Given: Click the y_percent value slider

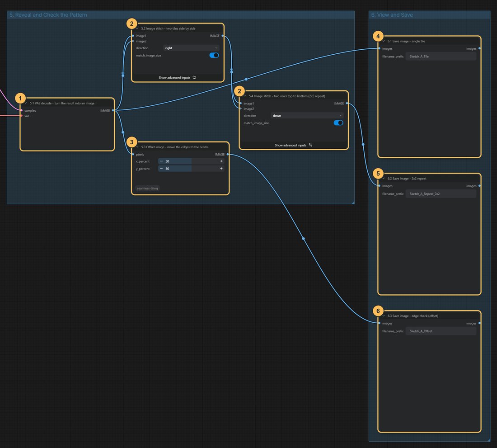Looking at the screenshot, I should click(192, 168).
